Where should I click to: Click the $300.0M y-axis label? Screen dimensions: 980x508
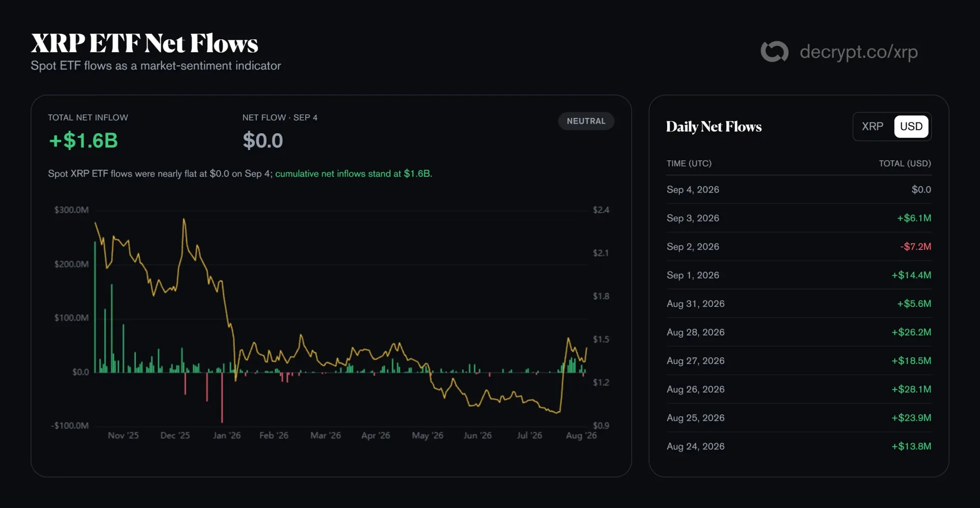71,210
